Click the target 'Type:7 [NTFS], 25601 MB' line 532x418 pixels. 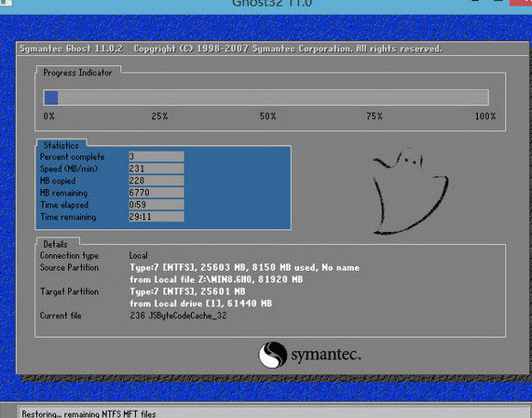pos(187,291)
